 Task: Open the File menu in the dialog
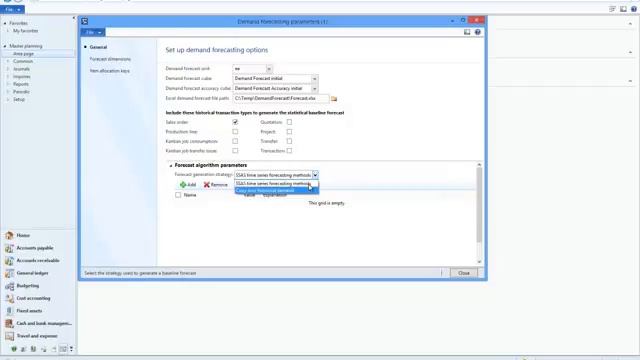point(93,32)
